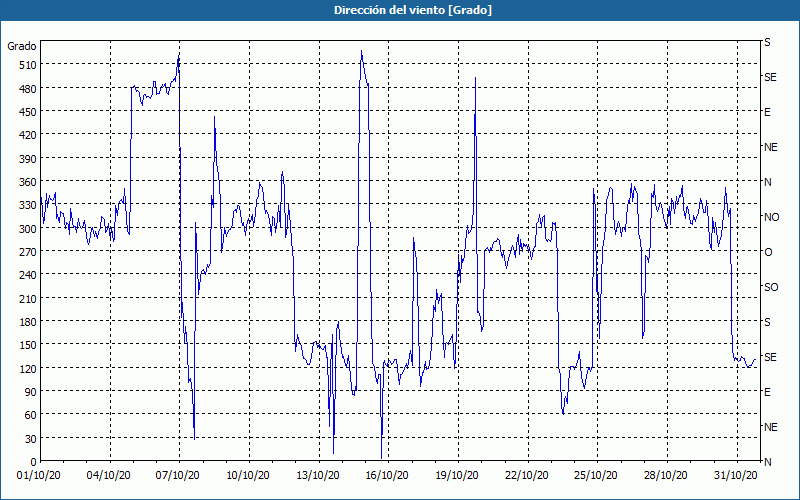Click the 31/10/20 date on x-axis
The image size is (800, 500).
(735, 476)
